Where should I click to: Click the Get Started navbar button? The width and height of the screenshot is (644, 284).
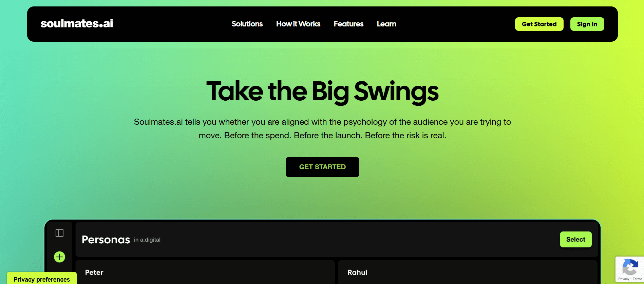click(x=539, y=24)
